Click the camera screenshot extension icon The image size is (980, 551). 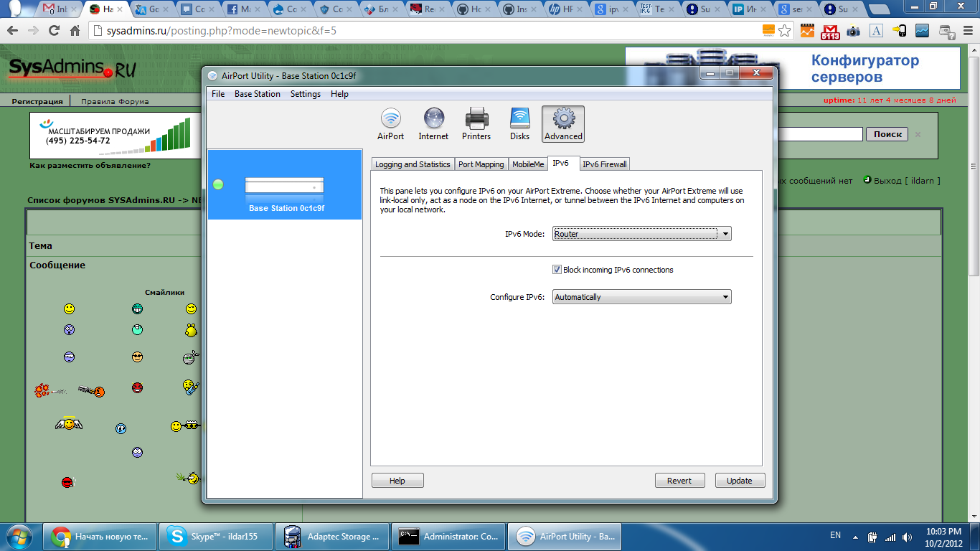[x=853, y=31]
